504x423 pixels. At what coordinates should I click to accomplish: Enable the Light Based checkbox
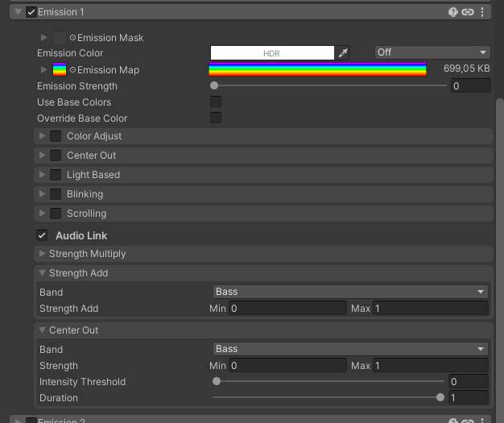56,175
